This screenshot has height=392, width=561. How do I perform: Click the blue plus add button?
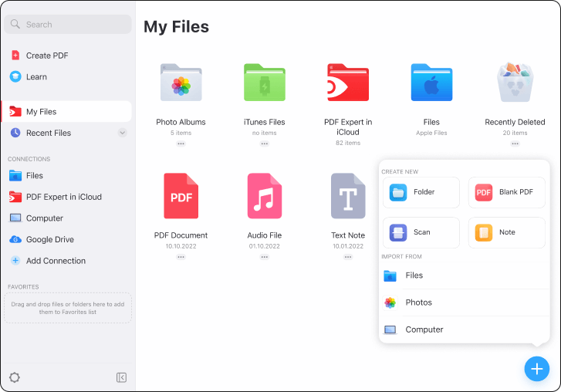tap(536, 368)
